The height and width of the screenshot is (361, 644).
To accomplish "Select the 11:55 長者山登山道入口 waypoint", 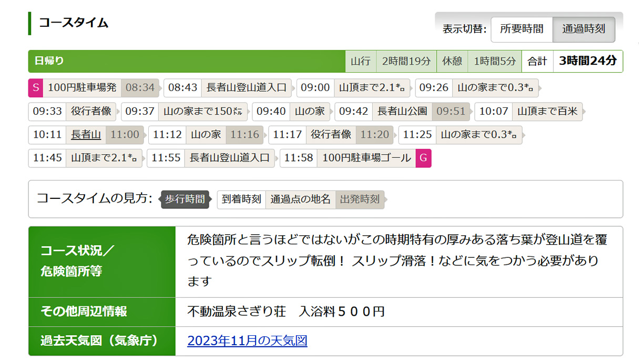I will pos(229,158).
